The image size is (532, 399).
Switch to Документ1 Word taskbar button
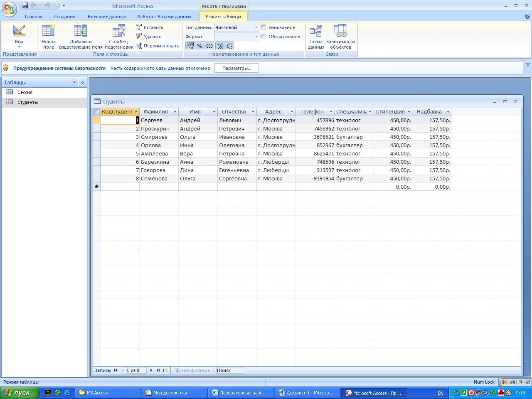click(307, 393)
